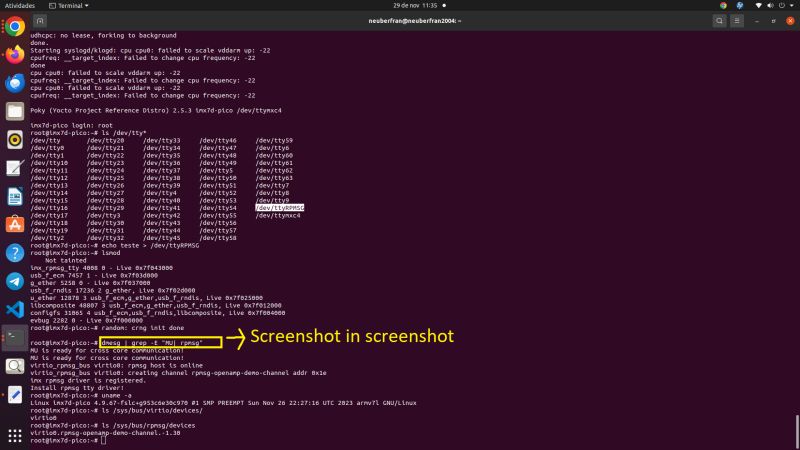Click the blue tray indicator beside the Chrome icon
Image resolution: width=800 pixels, height=450 pixels.
click(740, 6)
